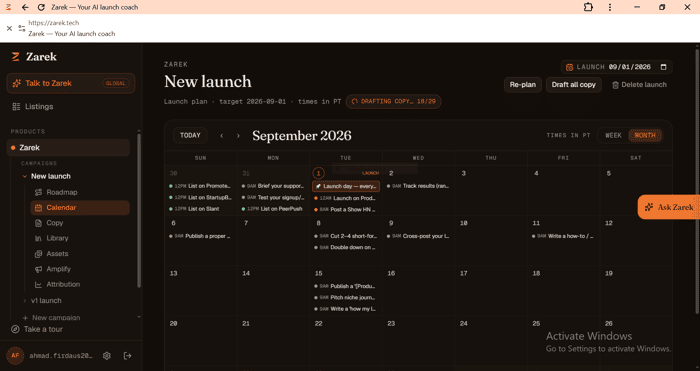Click the Take a tour compass icon
Viewport: 700px width, 371px height.
[15, 329]
